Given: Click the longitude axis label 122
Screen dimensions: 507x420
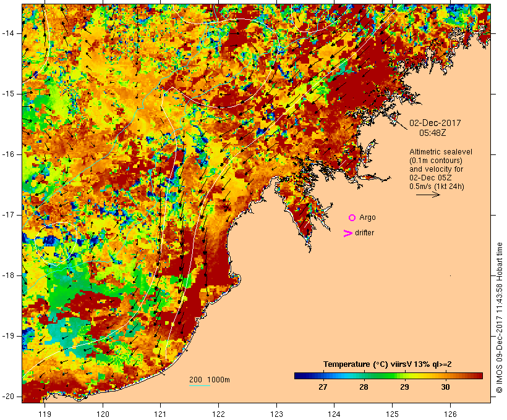Looking at the screenshot, I should click(x=218, y=414).
